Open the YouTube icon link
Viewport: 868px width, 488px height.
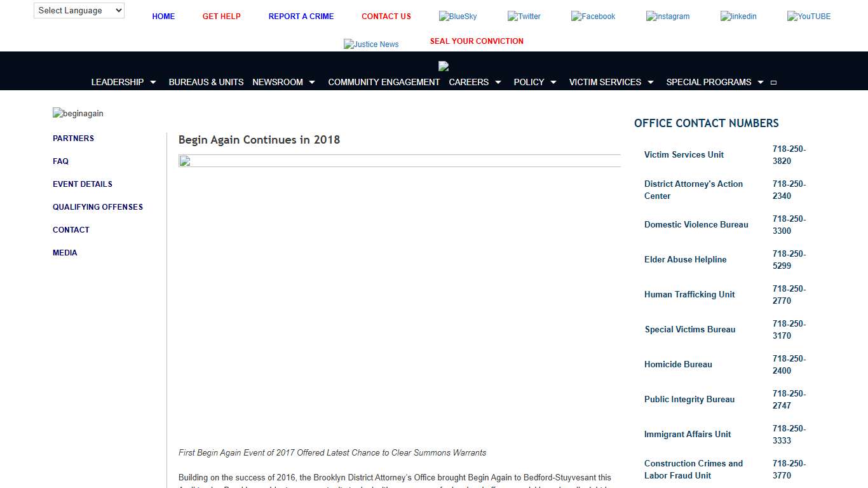[809, 17]
